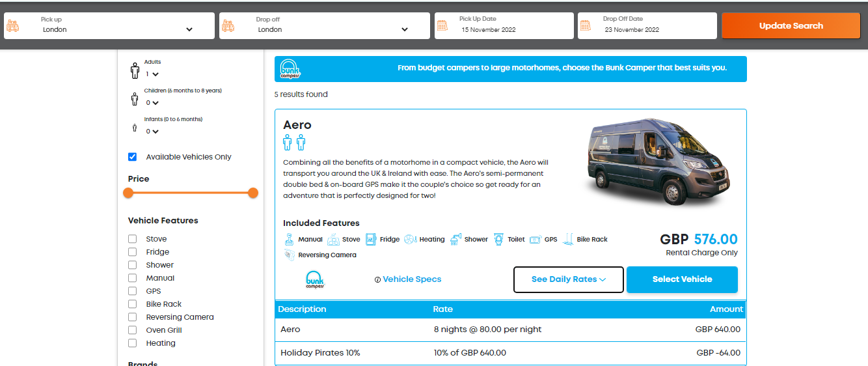868x366 pixels.
Task: Click the GBP 640.00 amount cell
Action: 718,330
